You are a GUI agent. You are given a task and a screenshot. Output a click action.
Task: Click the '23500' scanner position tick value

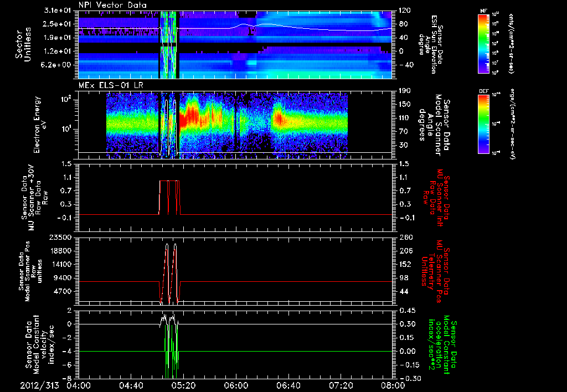coord(60,238)
